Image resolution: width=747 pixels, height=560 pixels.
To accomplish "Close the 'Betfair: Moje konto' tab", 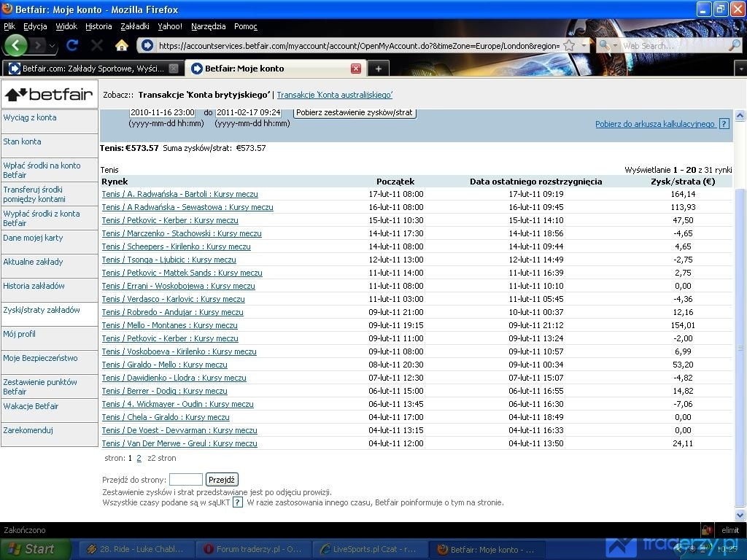I will pos(356,69).
